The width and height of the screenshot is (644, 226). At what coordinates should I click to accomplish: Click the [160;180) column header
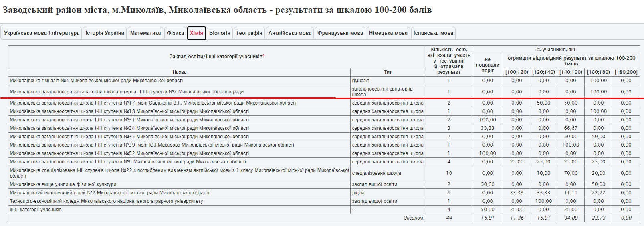coord(598,72)
